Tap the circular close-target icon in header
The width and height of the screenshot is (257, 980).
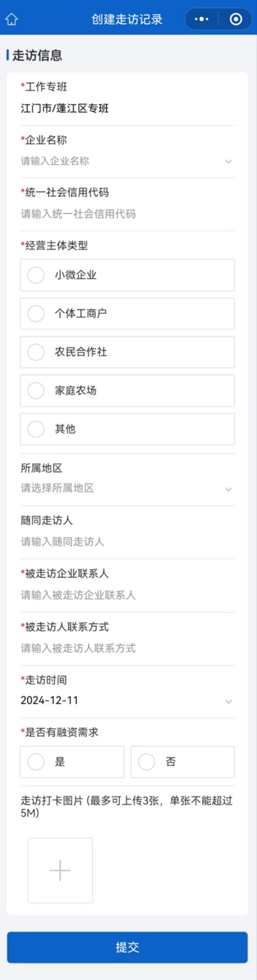click(236, 19)
